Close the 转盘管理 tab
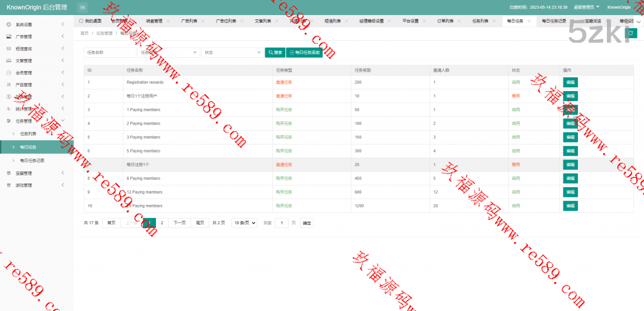The height and width of the screenshot is (311, 644). (167, 21)
